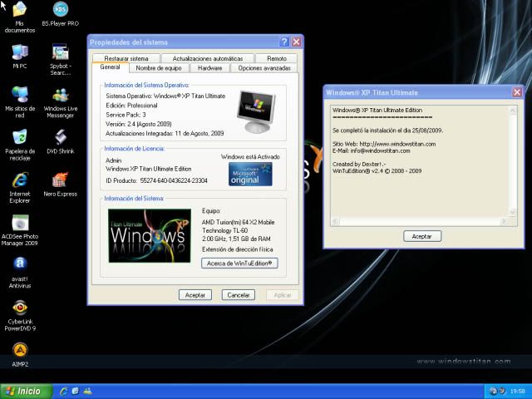This screenshot has width=532, height=399.
Task: Open the Inicio start button
Action: tap(26, 392)
